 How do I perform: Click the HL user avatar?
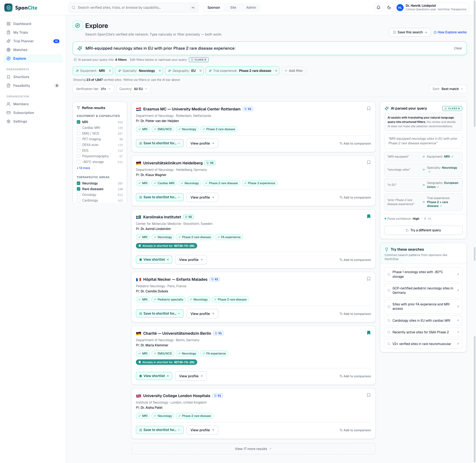(400, 8)
